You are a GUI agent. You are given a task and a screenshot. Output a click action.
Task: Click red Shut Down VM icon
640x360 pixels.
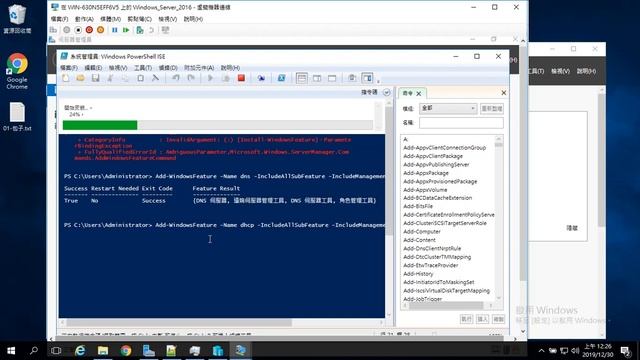coord(89,30)
